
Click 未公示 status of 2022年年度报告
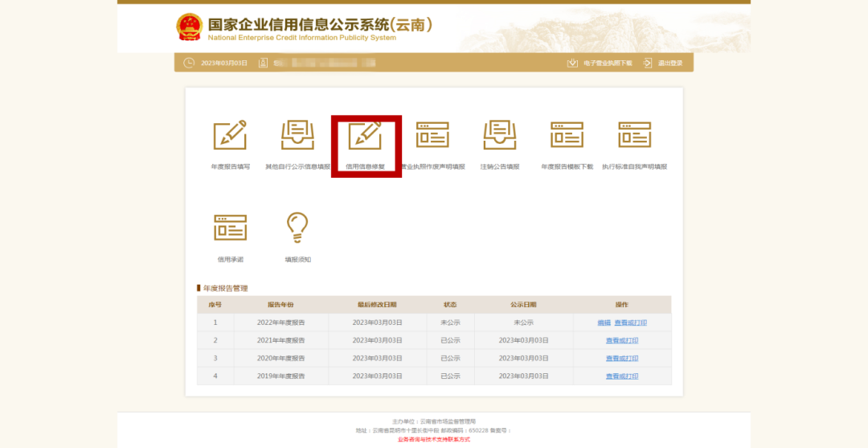450,323
